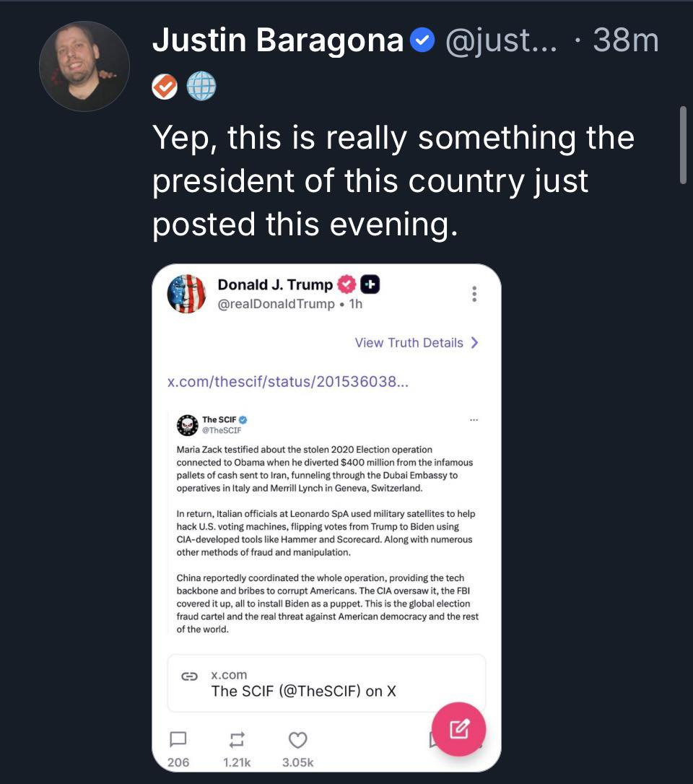This screenshot has height=784, width=693.
Task: Open the Justin Baragona display name link
Action: (278, 41)
